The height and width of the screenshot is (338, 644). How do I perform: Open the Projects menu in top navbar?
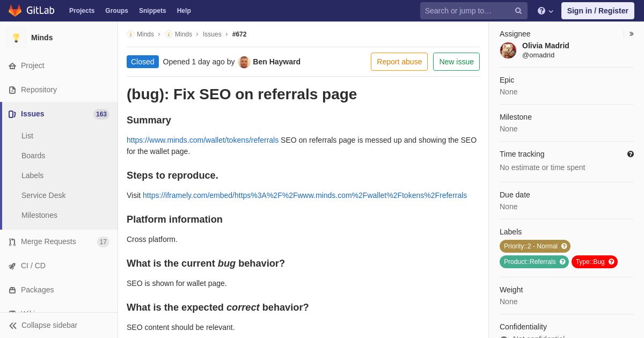click(x=82, y=11)
